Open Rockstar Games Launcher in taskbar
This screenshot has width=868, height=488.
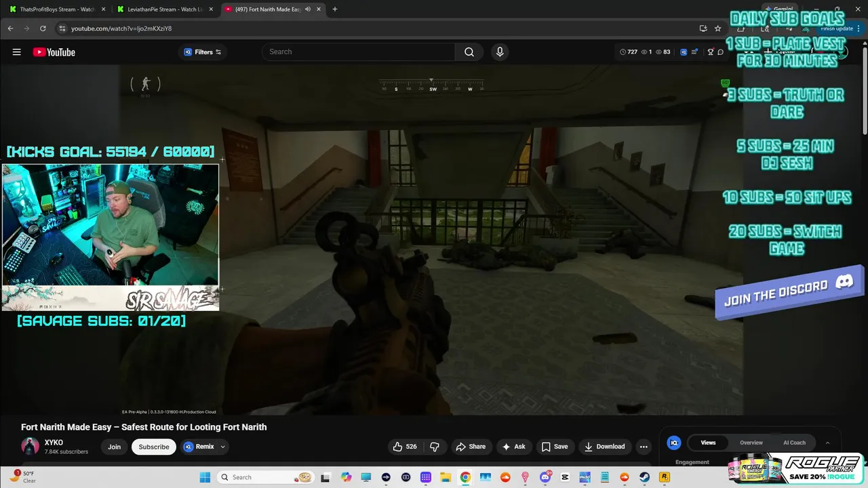pos(665,477)
